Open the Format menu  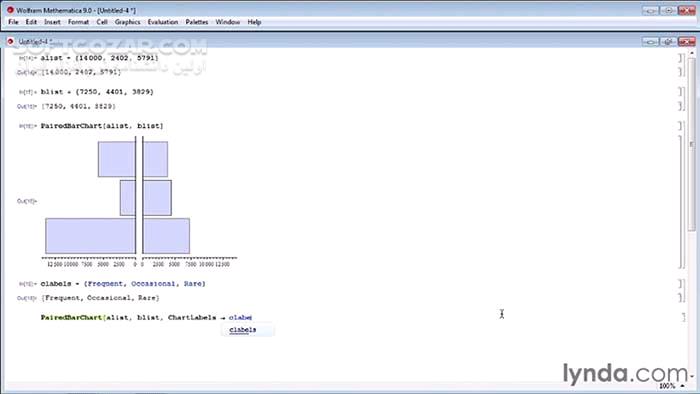(x=79, y=22)
